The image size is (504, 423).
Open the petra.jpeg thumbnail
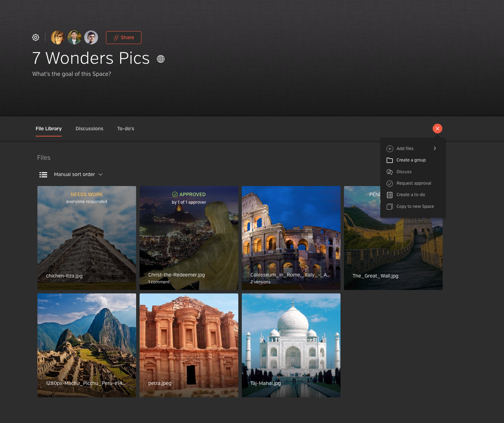189,345
